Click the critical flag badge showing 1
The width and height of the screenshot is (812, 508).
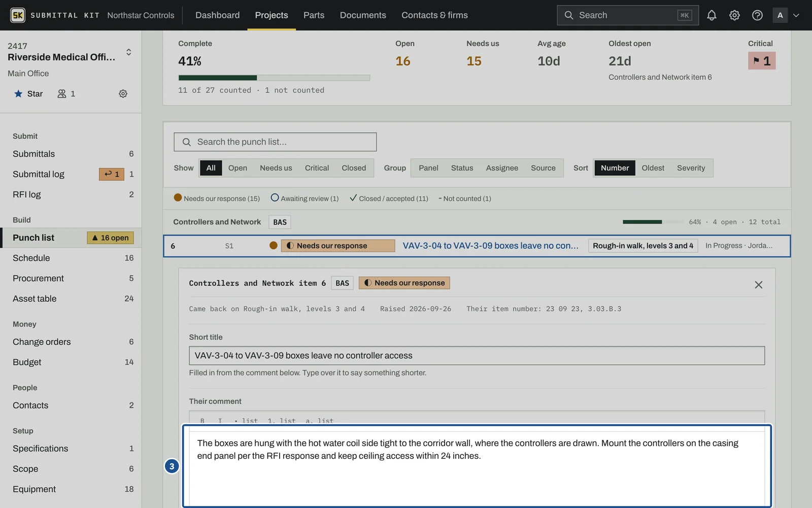(x=762, y=61)
